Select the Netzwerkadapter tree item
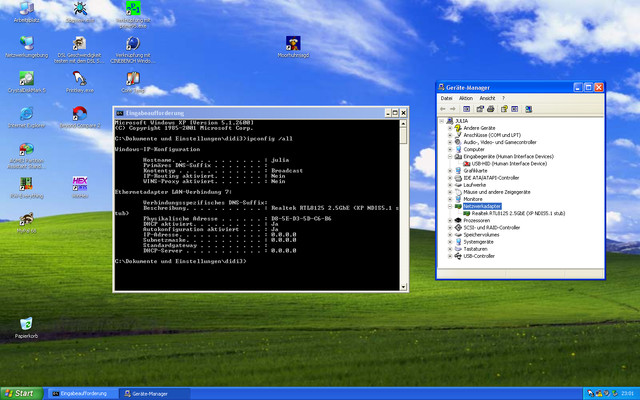 point(482,207)
